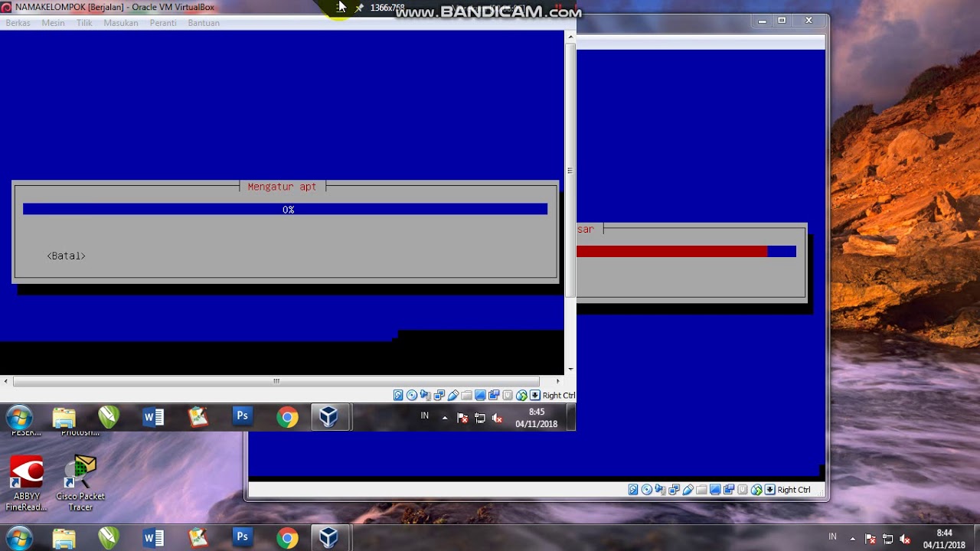Viewport: 980px width, 551px height.
Task: Open the Tilik menu
Action: click(84, 23)
